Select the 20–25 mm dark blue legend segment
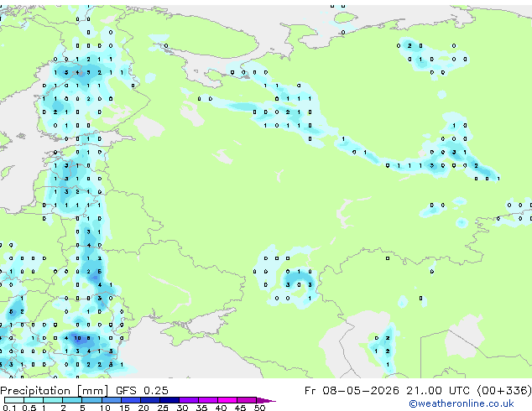 coord(150,400)
